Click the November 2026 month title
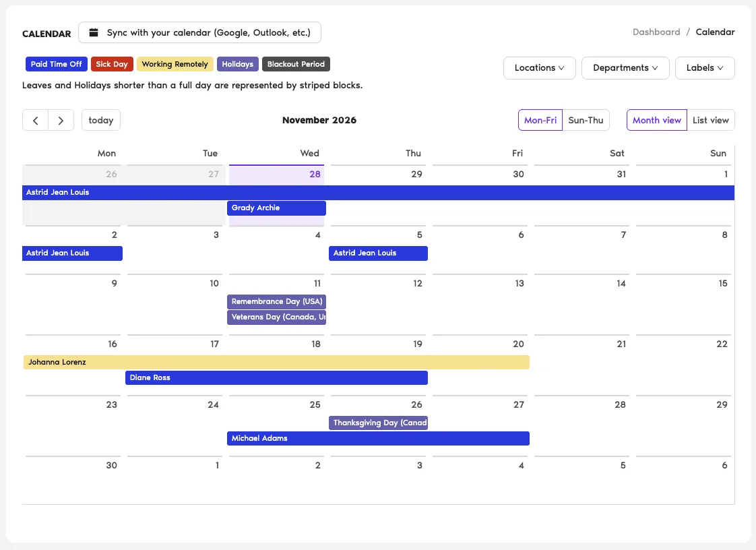This screenshot has width=756, height=550. 319,120
